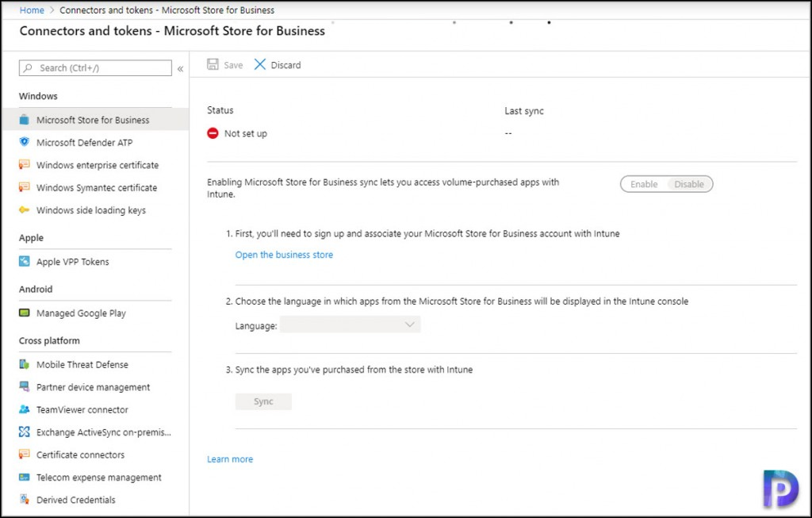Open Certificate connectors menu item

pyautogui.click(x=95, y=455)
